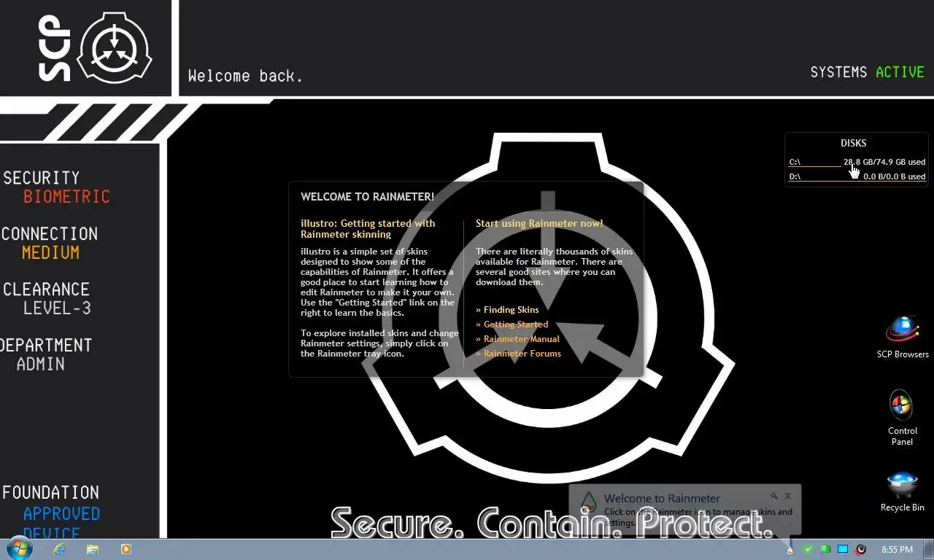934x560 pixels.
Task: Click the C:\ disk usage entry
Action: [857, 163]
